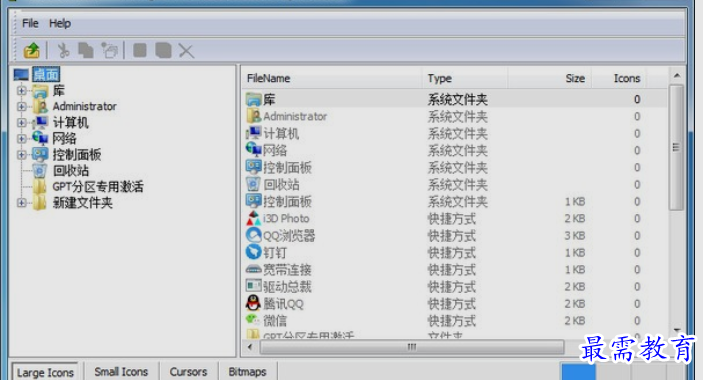703x380 pixels.
Task: Sort by the FileName column header
Action: click(332, 78)
